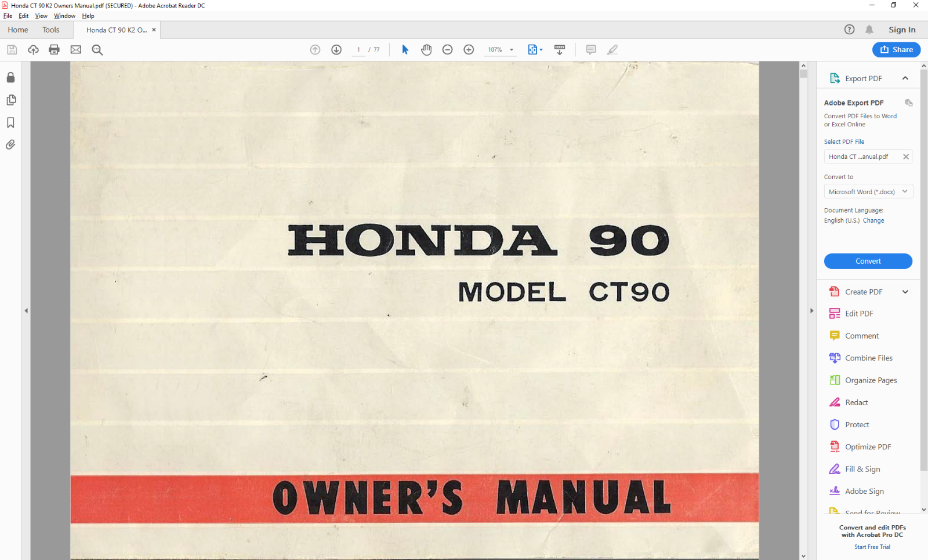This screenshot has width=928, height=560.
Task: Open Help question mark icon
Action: [849, 30]
